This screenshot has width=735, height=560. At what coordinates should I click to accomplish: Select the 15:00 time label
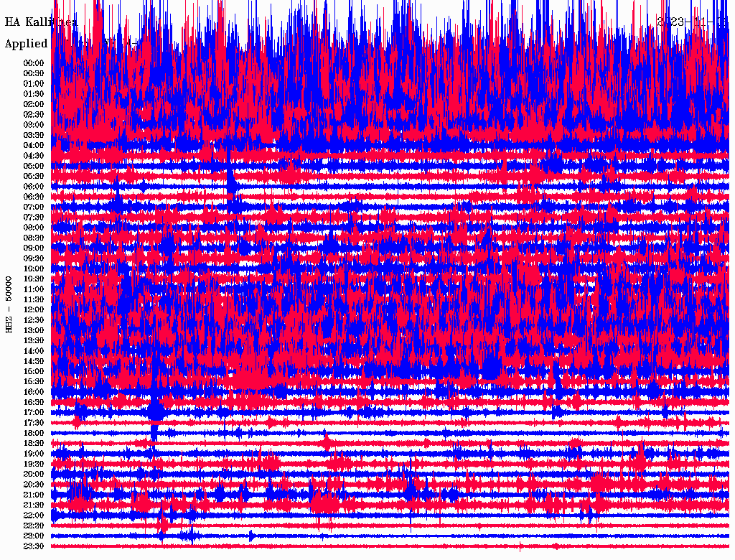34,371
